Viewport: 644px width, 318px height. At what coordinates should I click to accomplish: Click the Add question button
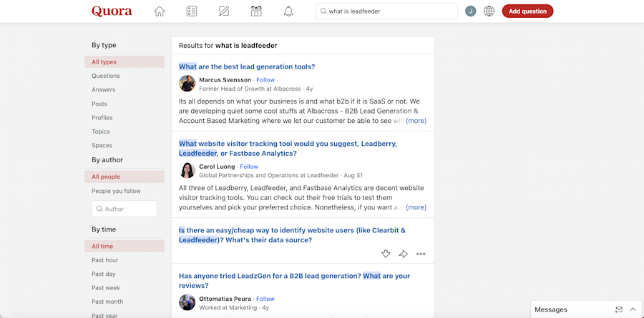527,11
